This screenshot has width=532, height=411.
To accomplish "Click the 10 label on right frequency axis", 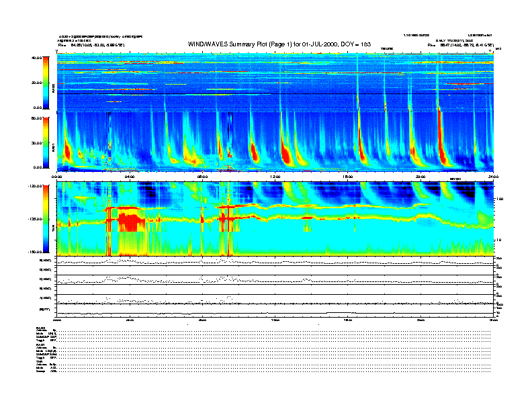I will tap(498, 240).
